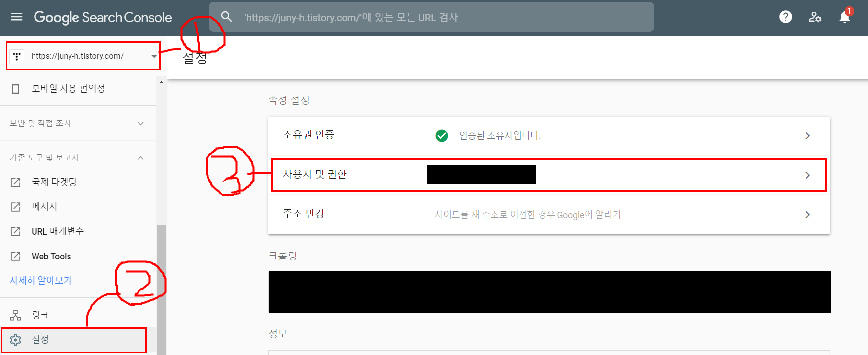Click the settings gear icon
This screenshot has width=868, height=355.
16,340
